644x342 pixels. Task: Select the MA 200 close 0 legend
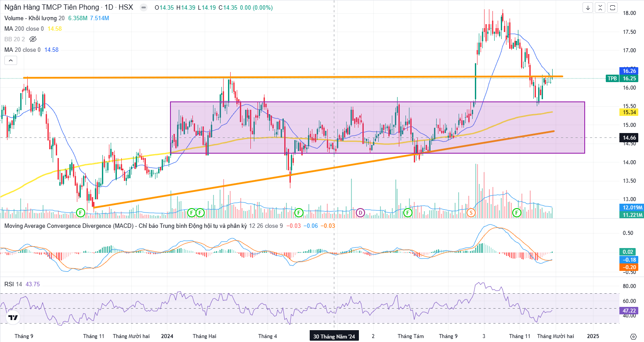24,29
